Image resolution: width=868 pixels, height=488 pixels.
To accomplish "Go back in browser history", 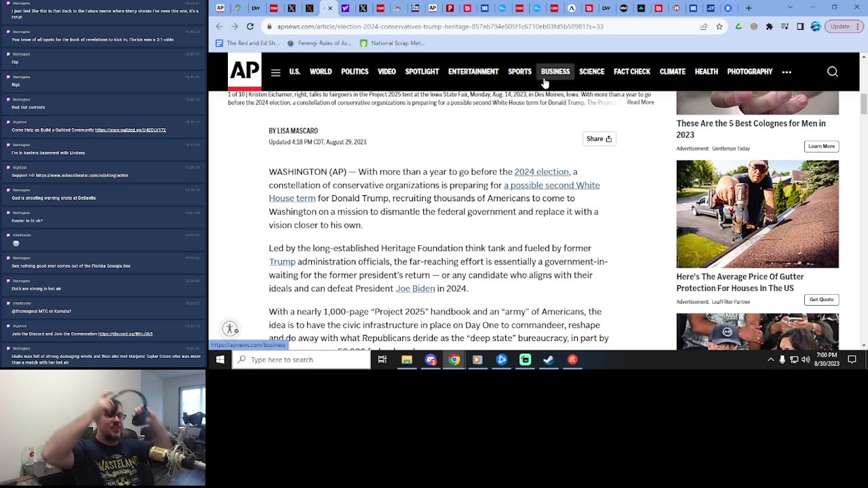I will click(219, 26).
